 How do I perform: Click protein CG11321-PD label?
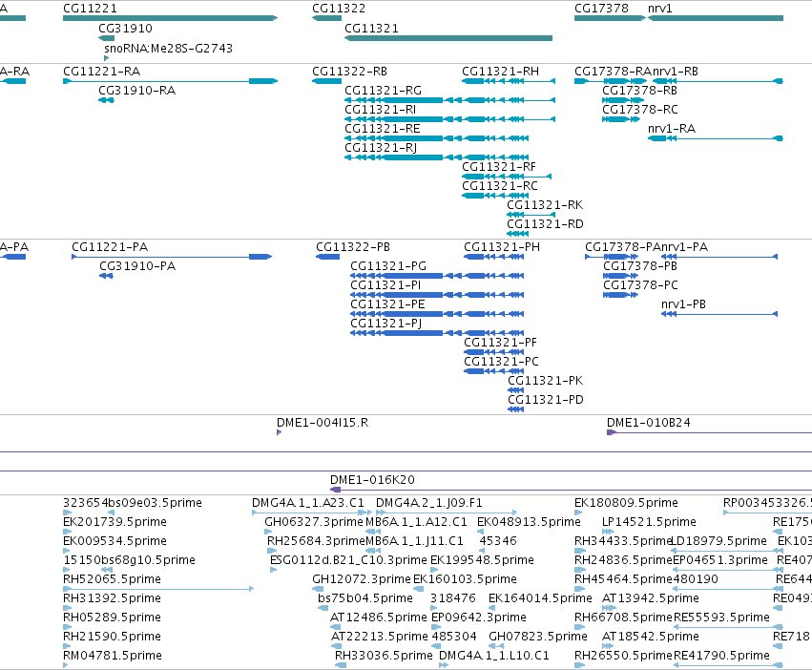(546, 400)
